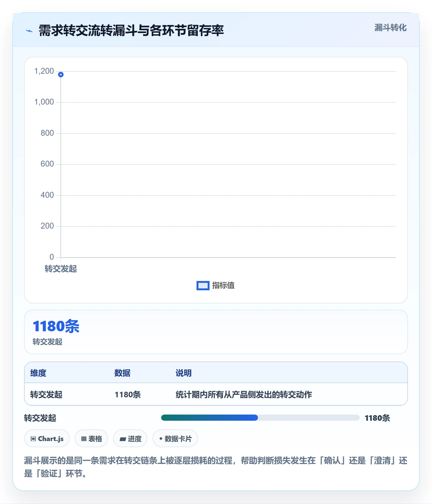Screen dimensions: 432x504
Task: Click the 转交发起 data point on chart
Action: [61, 74]
